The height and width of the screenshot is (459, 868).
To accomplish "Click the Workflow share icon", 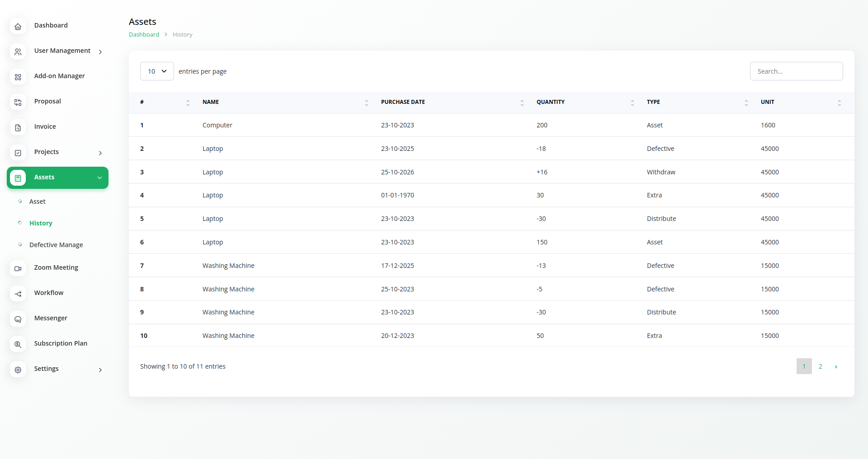I will (x=18, y=294).
